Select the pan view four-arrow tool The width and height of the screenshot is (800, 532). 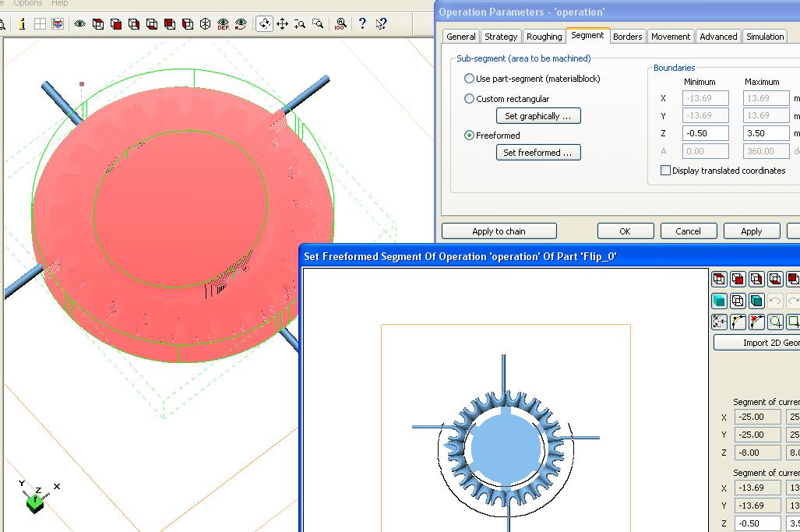pos(283,24)
